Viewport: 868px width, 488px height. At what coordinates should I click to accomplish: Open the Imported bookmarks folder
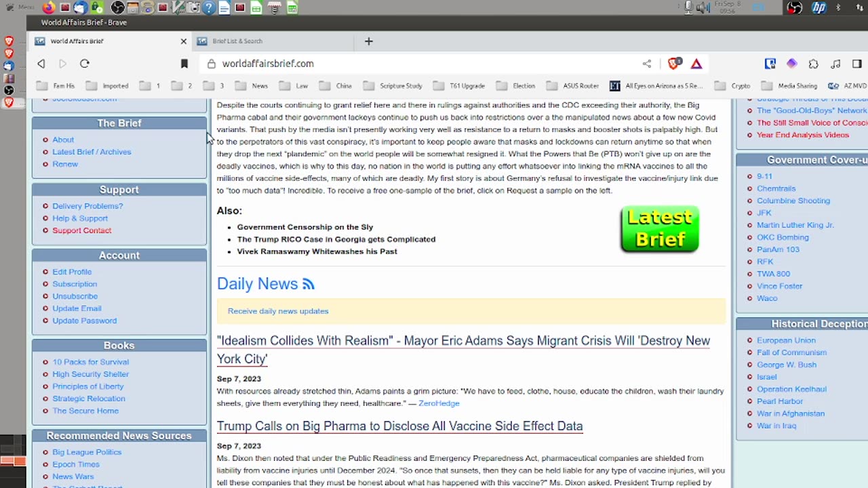click(107, 86)
